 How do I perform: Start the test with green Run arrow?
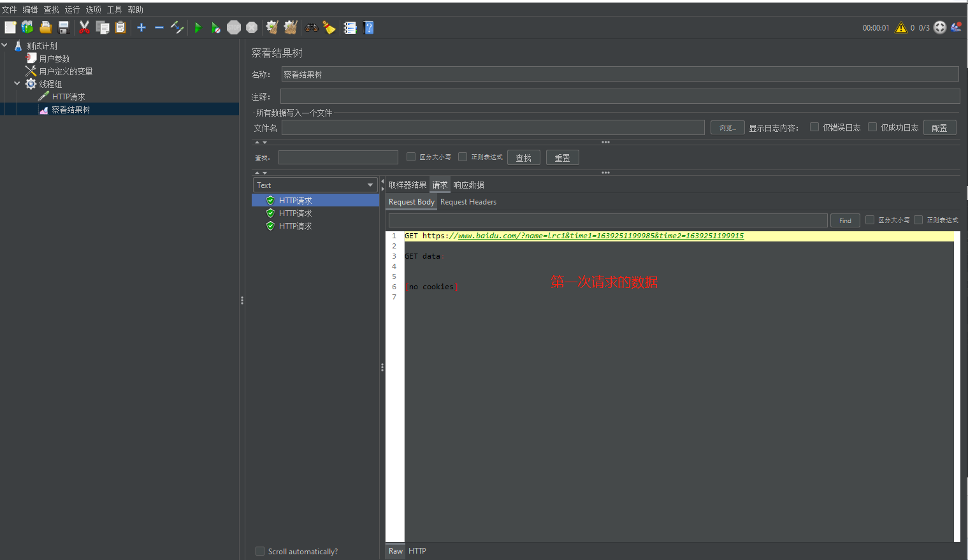tap(198, 27)
